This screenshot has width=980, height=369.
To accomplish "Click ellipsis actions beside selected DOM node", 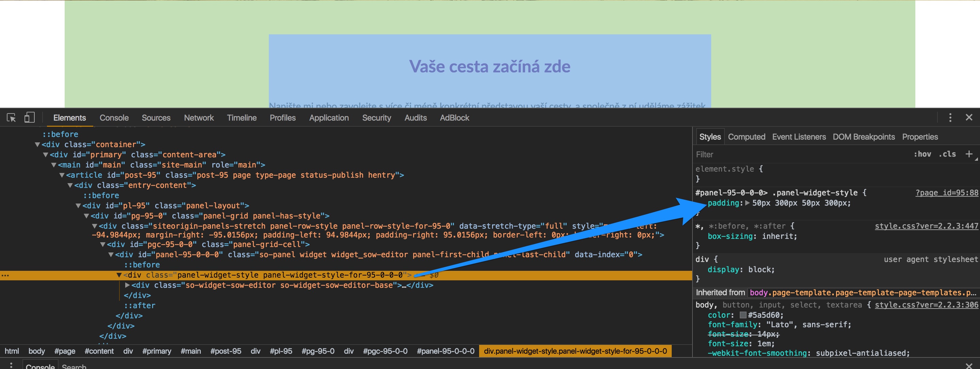I will tap(5, 275).
